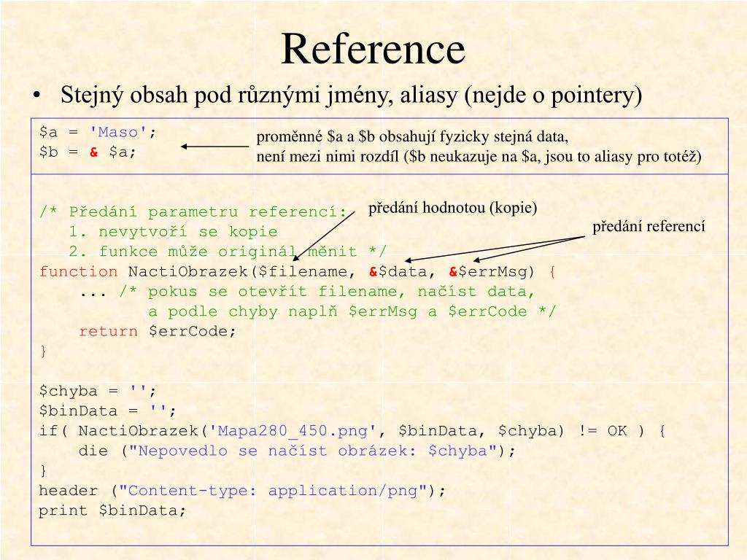This screenshot has height=560, width=747.
Task: Click the label 'předání hodnotou (kopie)'
Action: click(452, 208)
